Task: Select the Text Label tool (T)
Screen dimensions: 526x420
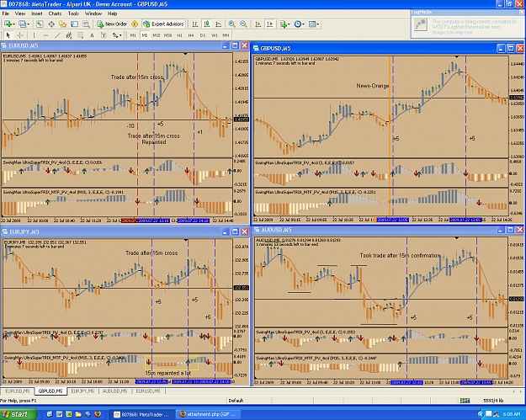Action: pyautogui.click(x=104, y=35)
